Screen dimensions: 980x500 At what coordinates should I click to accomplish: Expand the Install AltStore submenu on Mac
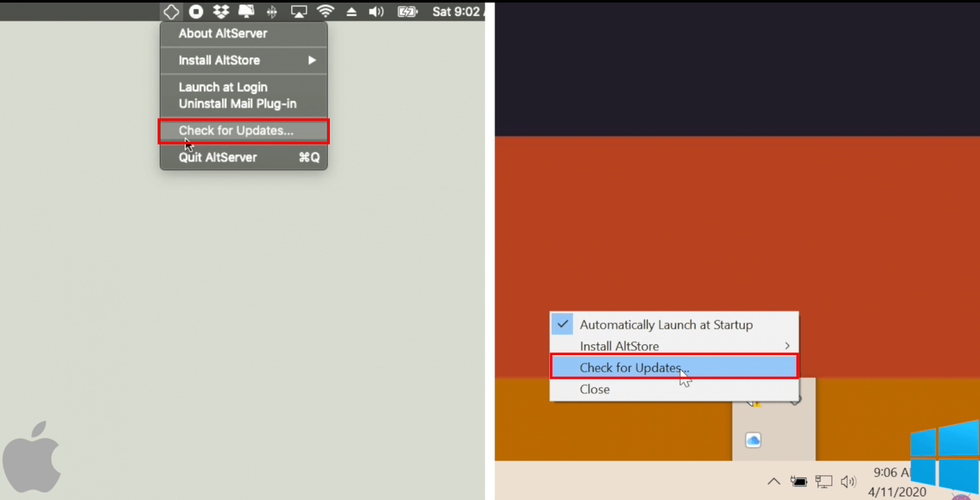tap(220, 60)
